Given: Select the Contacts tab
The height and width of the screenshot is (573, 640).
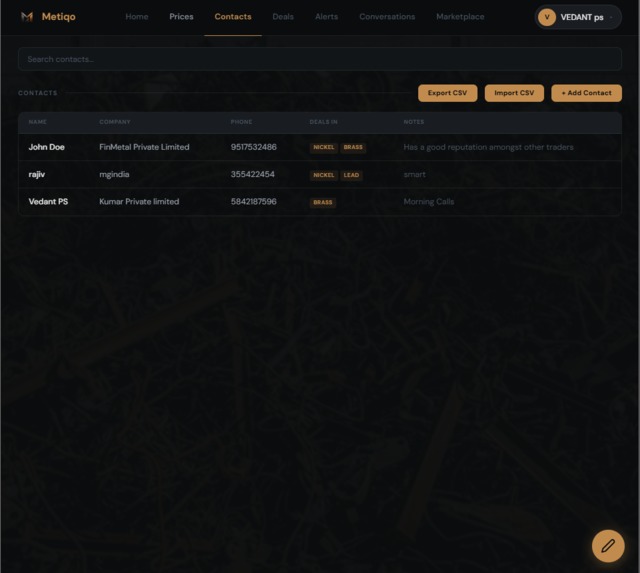Looking at the screenshot, I should [x=233, y=17].
